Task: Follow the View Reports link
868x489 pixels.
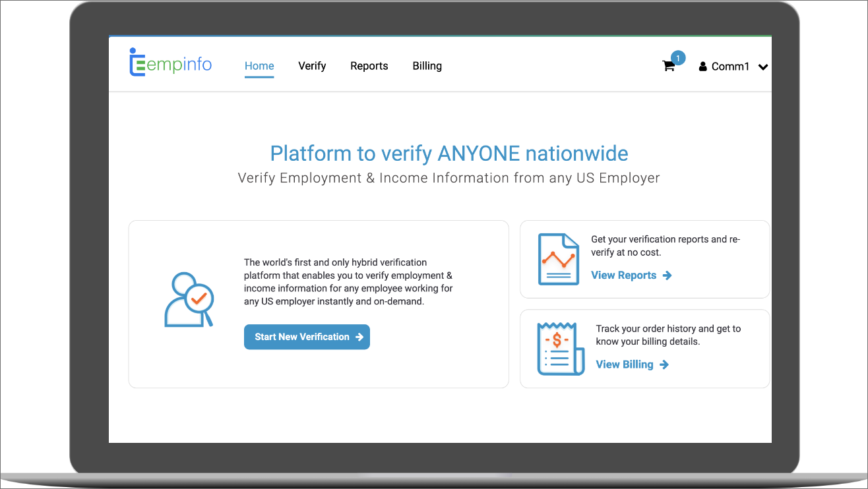Action: tap(623, 275)
